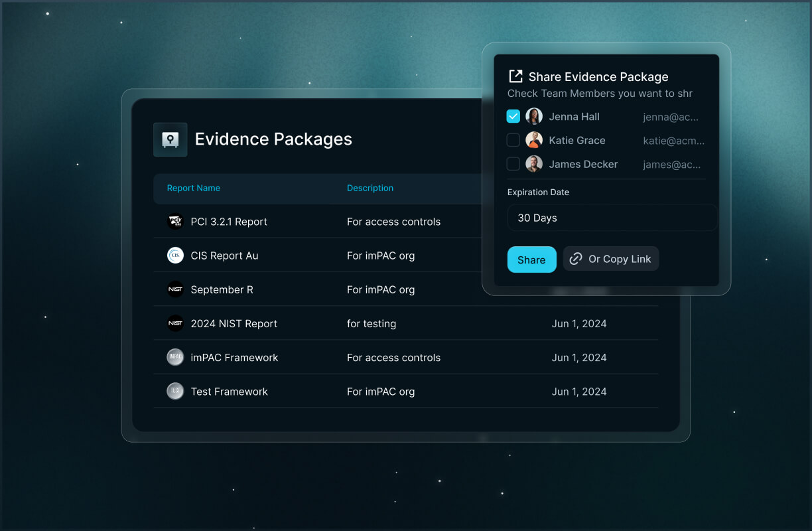Viewport: 812px width, 531px height.
Task: Select the NIST icon beside September R
Action: pos(175,289)
